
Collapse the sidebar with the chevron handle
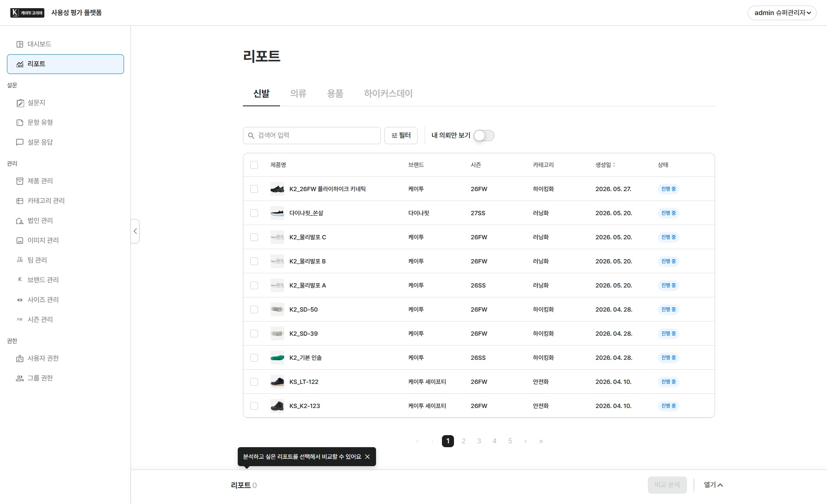[x=135, y=231]
